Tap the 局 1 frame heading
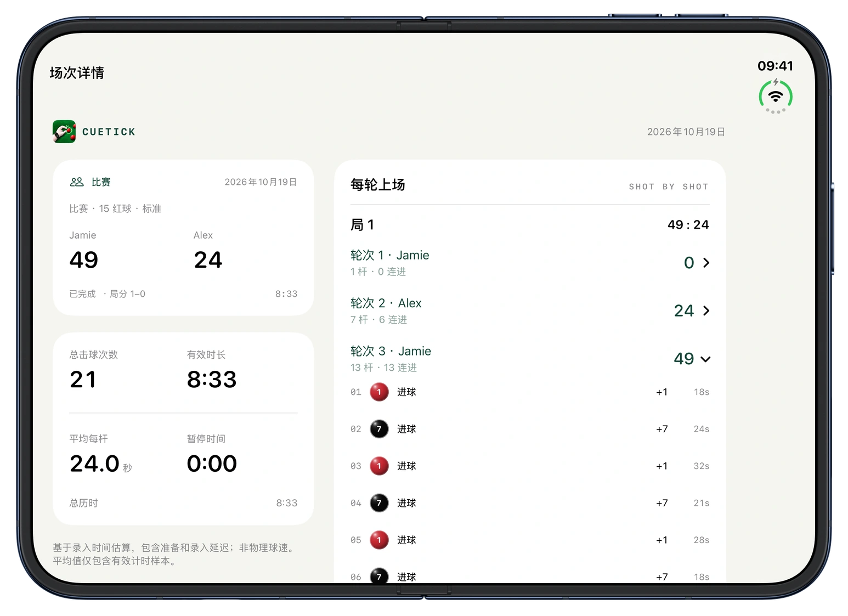 362,225
